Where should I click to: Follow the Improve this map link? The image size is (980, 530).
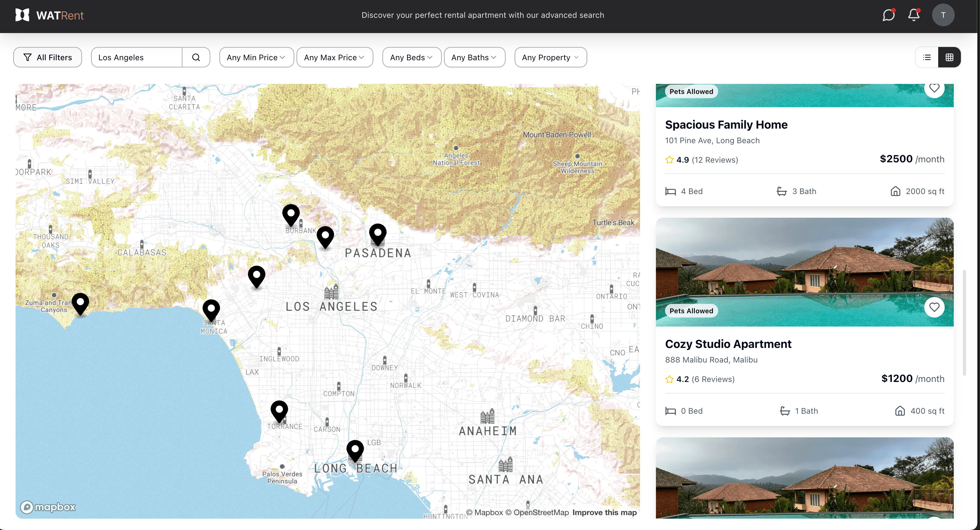(x=604, y=513)
